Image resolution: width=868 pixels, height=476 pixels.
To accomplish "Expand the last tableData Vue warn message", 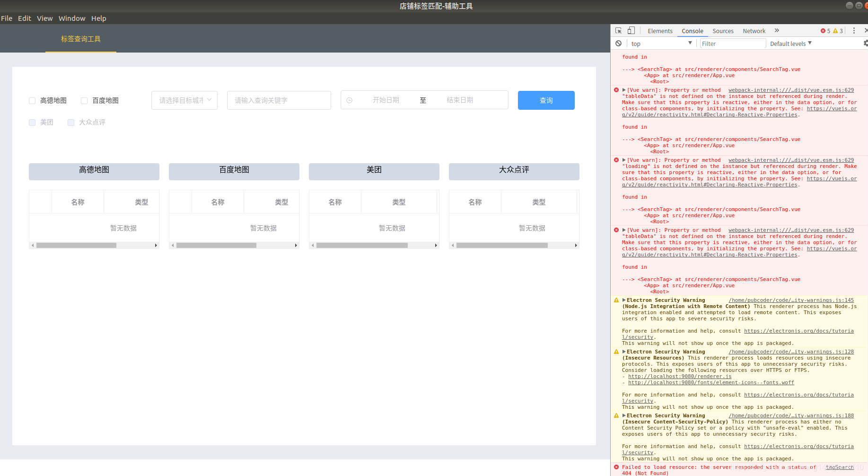I will coord(624,230).
